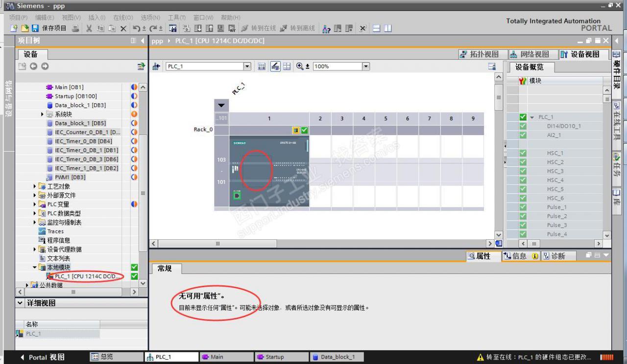This screenshot has width=627, height=364.
Task: Click the back arrow in project tree
Action: (x=34, y=67)
